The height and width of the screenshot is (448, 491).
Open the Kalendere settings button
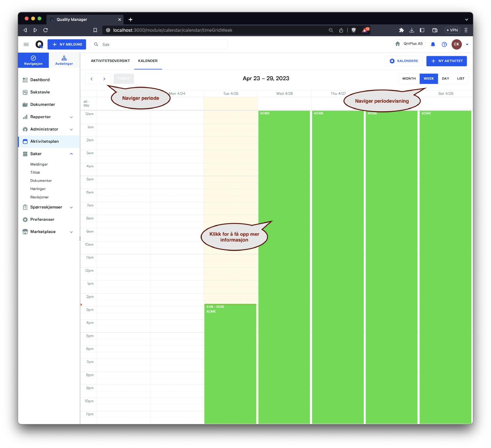pos(404,61)
